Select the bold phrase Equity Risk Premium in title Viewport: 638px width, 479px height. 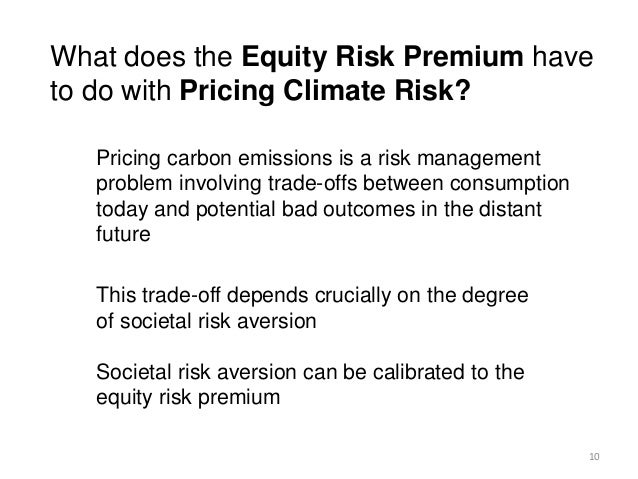point(382,56)
